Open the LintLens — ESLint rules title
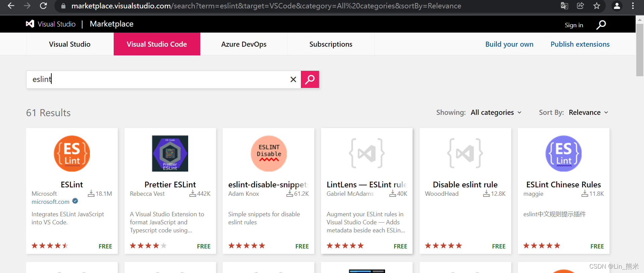The height and width of the screenshot is (273, 644). 367,184
